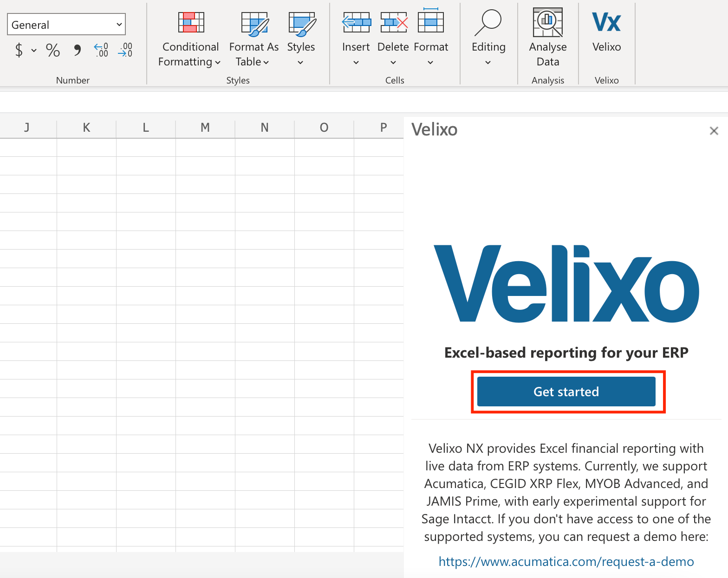
Task: Click the Insert cells icon
Action: tap(356, 22)
